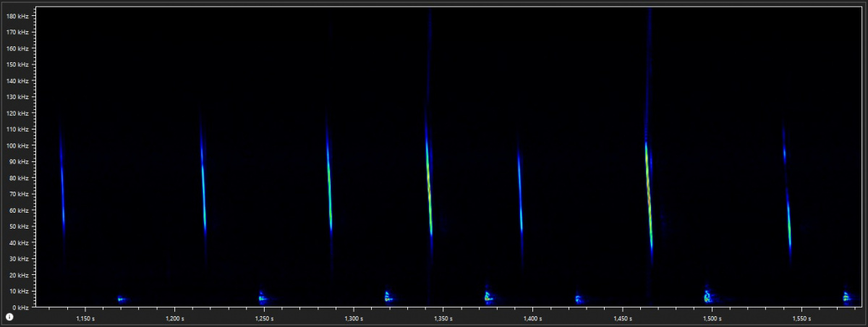Select the 1,200 s time axis label
Viewport: 868px width, 327px height.
pyautogui.click(x=174, y=318)
